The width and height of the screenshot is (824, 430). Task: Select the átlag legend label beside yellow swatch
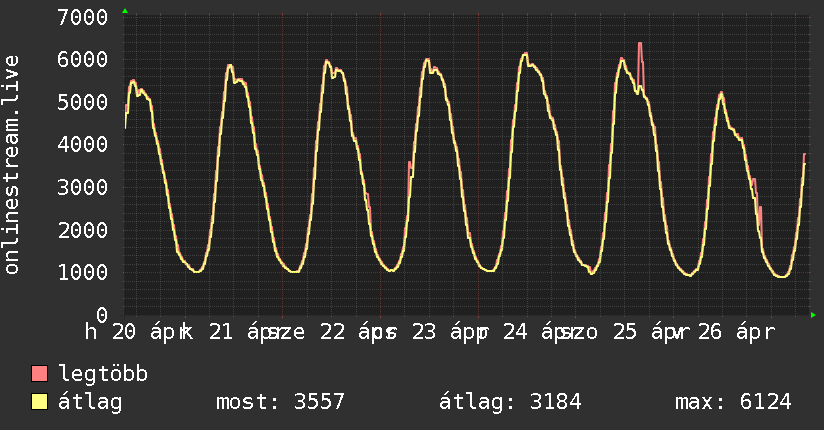89,402
